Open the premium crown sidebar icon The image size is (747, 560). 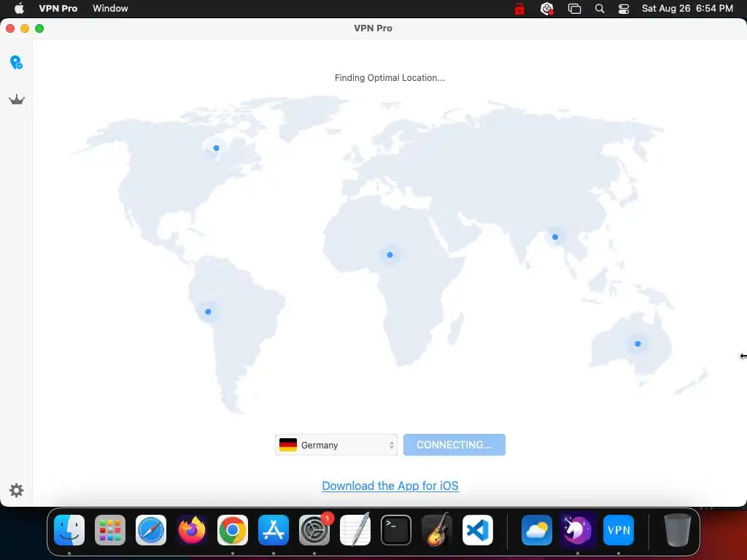tap(17, 99)
